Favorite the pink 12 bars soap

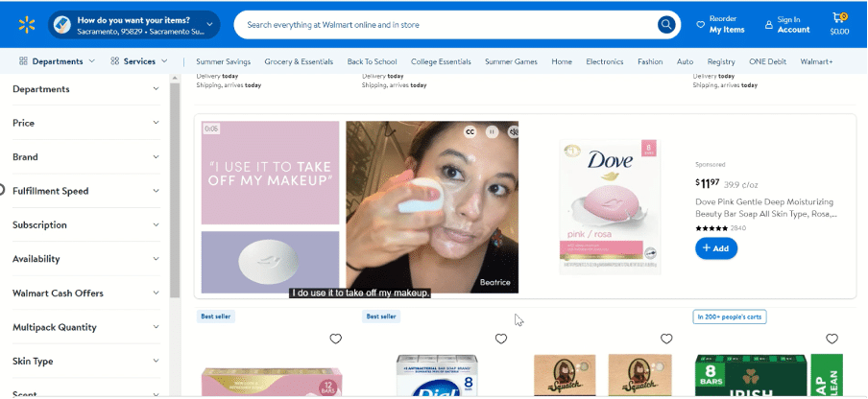pos(335,339)
